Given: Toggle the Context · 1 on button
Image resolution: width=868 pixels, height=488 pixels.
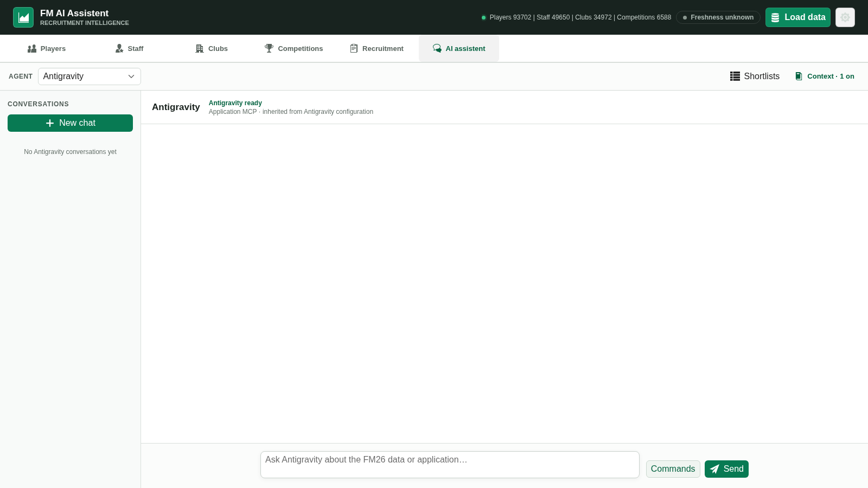Looking at the screenshot, I should coord(825,76).
